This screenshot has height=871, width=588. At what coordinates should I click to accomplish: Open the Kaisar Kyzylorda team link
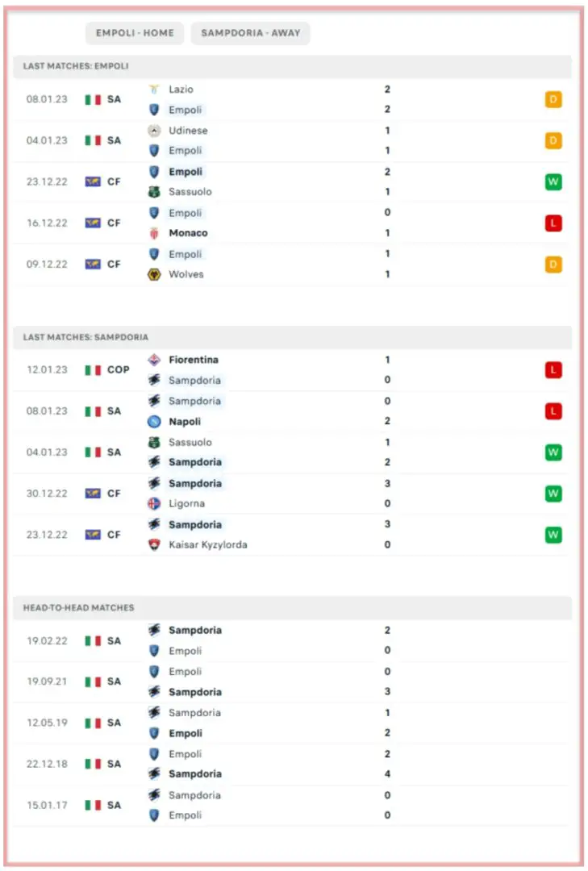(x=207, y=545)
